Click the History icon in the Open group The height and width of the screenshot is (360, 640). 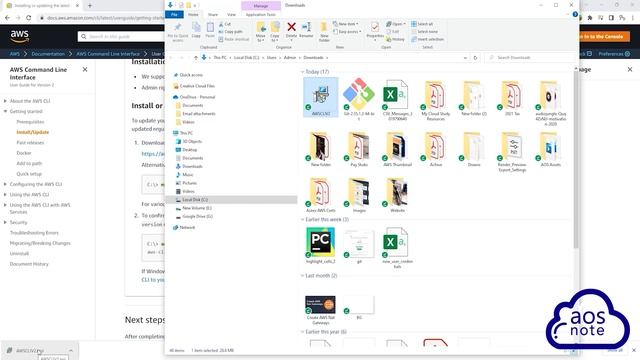pyautogui.click(x=396, y=39)
